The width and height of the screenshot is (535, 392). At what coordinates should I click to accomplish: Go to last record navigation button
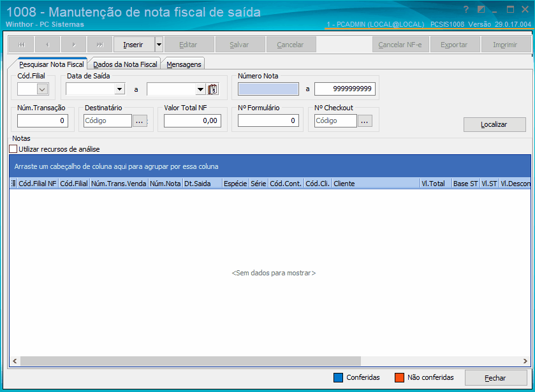click(x=100, y=45)
